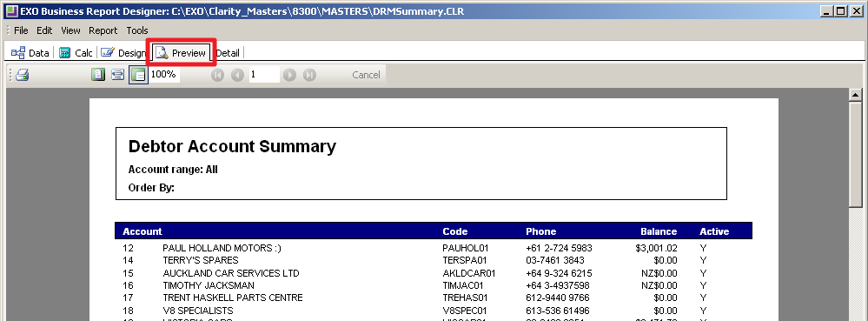Image resolution: width=868 pixels, height=321 pixels.
Task: Click the Calc tab's calculator icon
Action: click(x=65, y=53)
